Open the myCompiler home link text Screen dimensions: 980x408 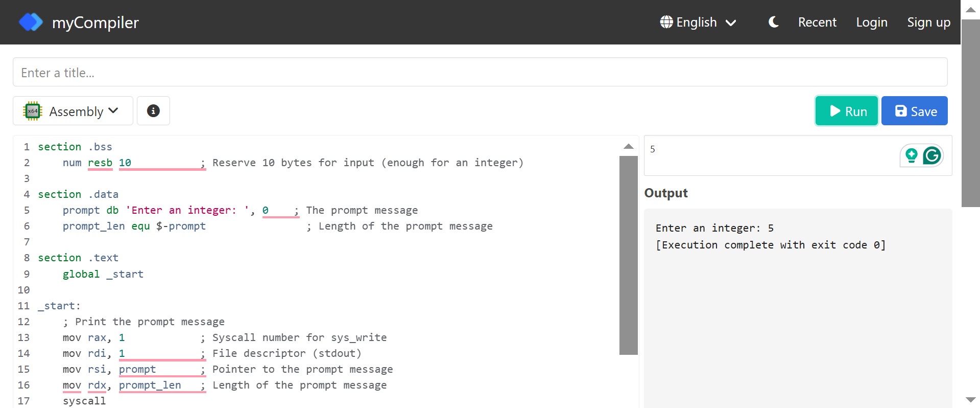[x=95, y=22]
